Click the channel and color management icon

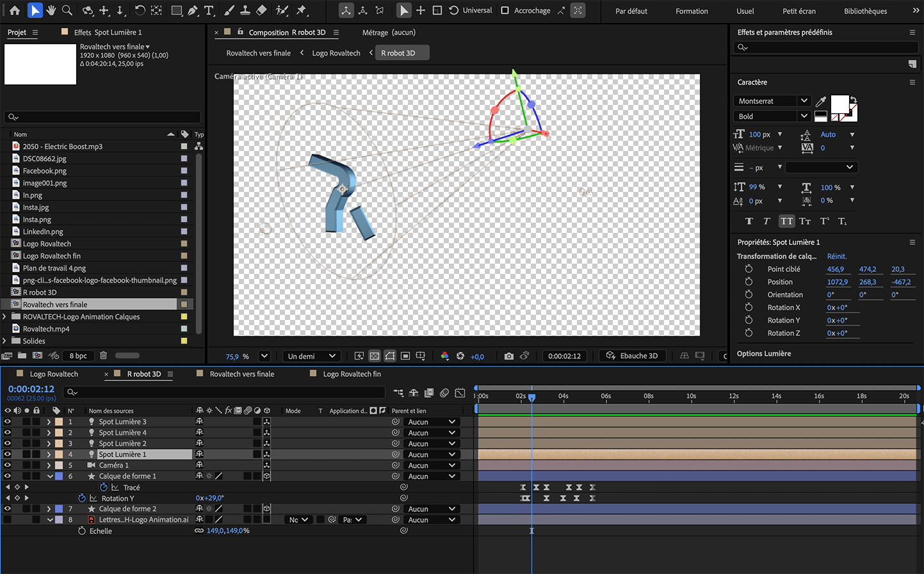coord(445,356)
